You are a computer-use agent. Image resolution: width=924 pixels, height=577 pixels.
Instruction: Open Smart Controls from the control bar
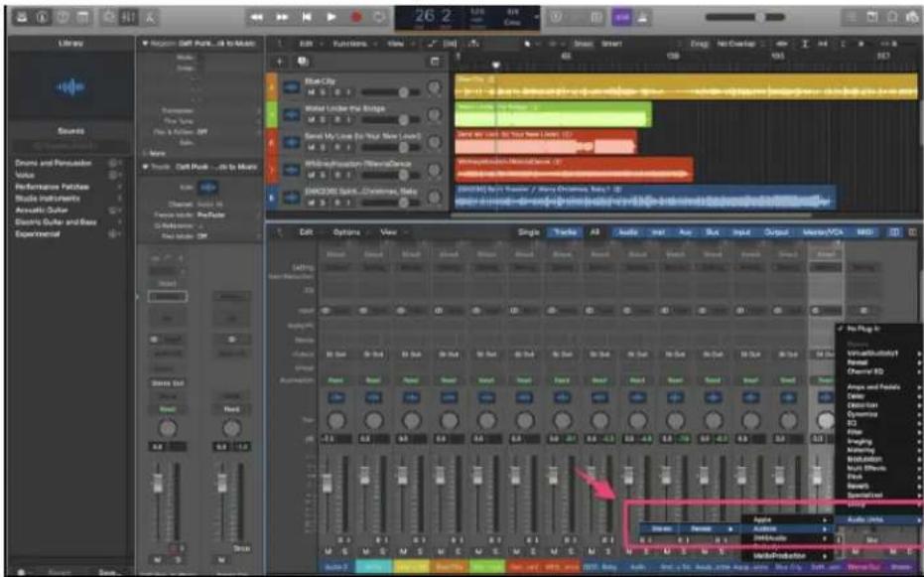coord(109,17)
